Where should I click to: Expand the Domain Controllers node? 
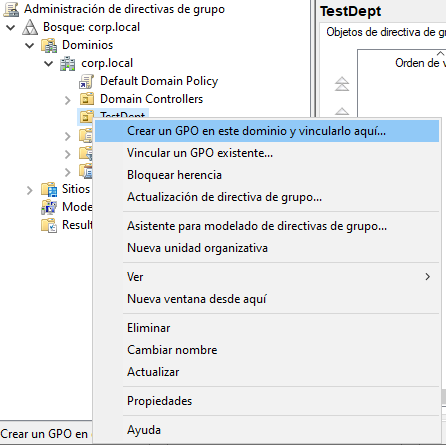(x=68, y=100)
